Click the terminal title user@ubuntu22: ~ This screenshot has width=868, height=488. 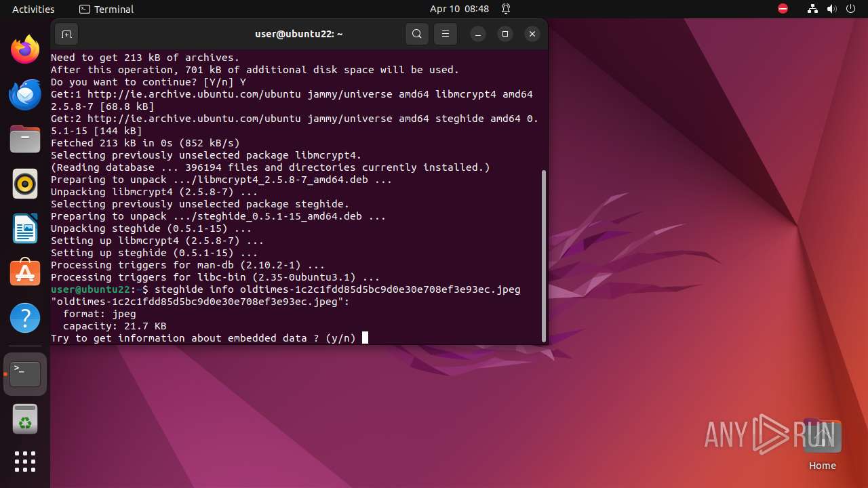point(299,34)
